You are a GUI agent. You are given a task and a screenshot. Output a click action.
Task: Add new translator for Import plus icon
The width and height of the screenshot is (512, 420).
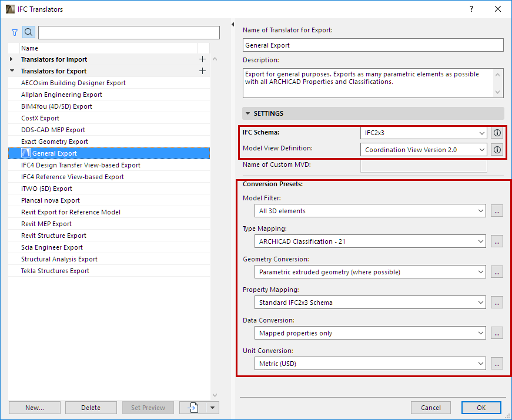(202, 59)
